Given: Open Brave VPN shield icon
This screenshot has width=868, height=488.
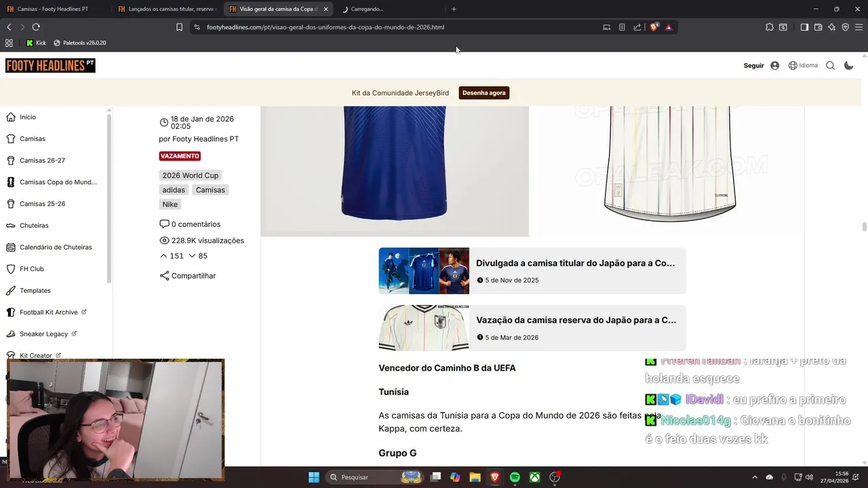Looking at the screenshot, I should 845,27.
